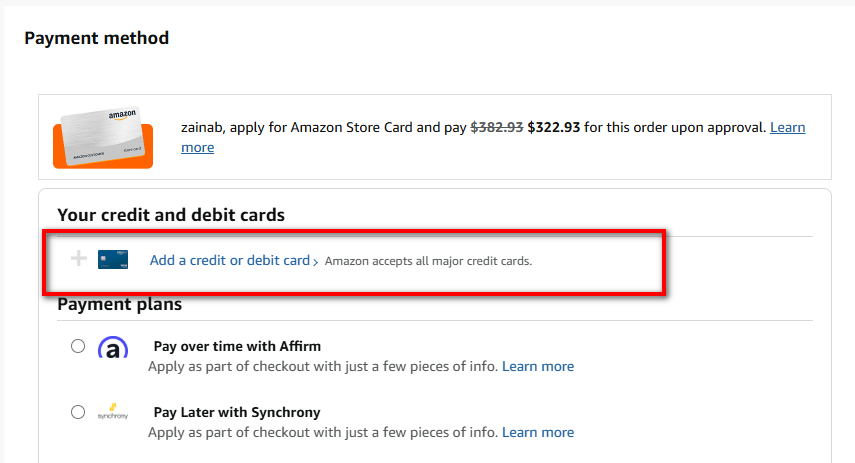This screenshot has height=463, width=855.
Task: Click the blue credit card icon
Action: (113, 260)
